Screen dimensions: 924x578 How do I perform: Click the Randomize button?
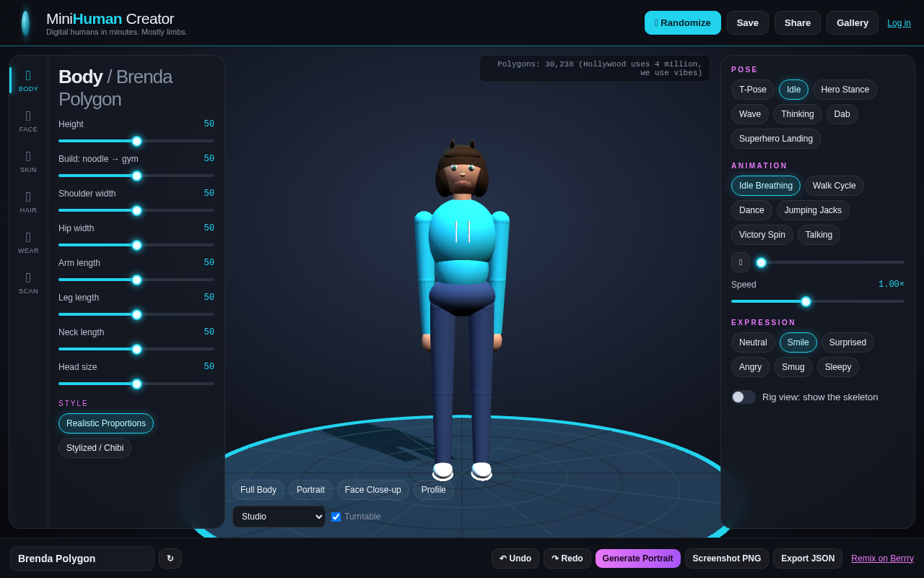click(683, 22)
